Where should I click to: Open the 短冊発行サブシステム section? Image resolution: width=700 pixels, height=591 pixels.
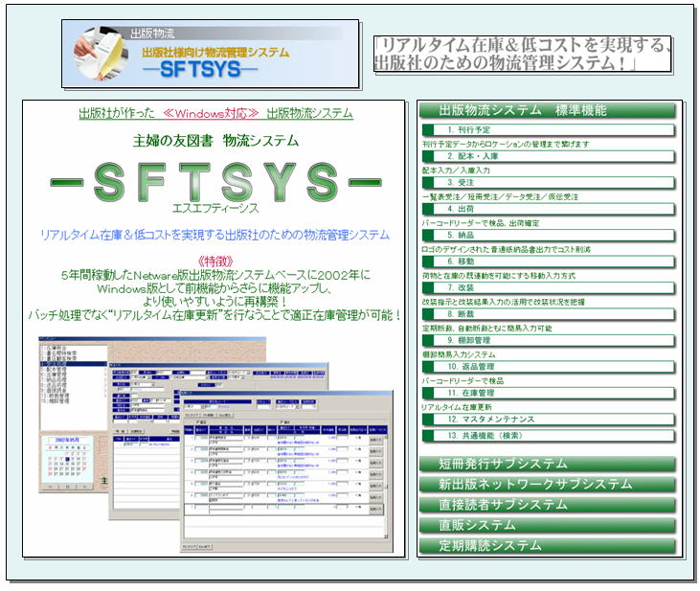(x=548, y=465)
